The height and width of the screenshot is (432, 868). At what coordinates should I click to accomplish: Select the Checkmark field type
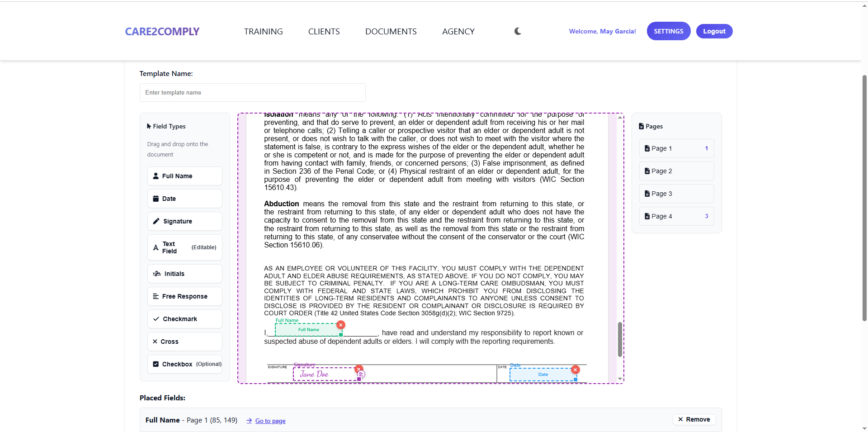click(184, 319)
